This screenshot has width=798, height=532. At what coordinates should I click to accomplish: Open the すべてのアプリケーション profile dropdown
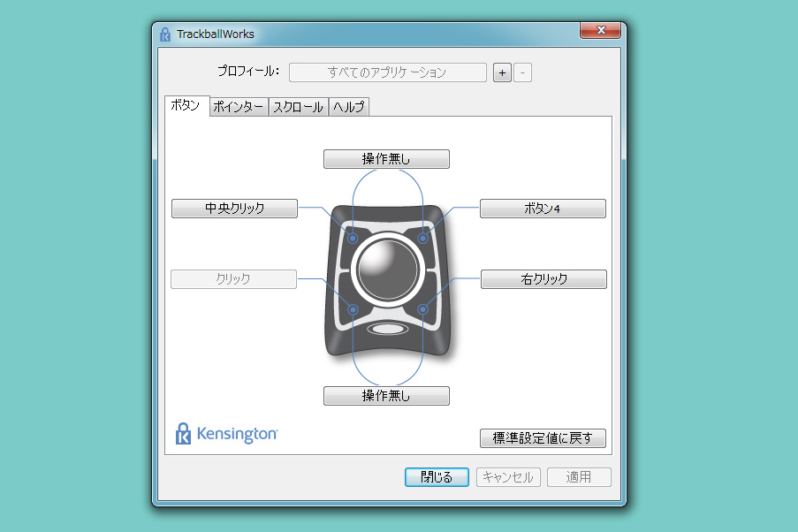click(387, 72)
